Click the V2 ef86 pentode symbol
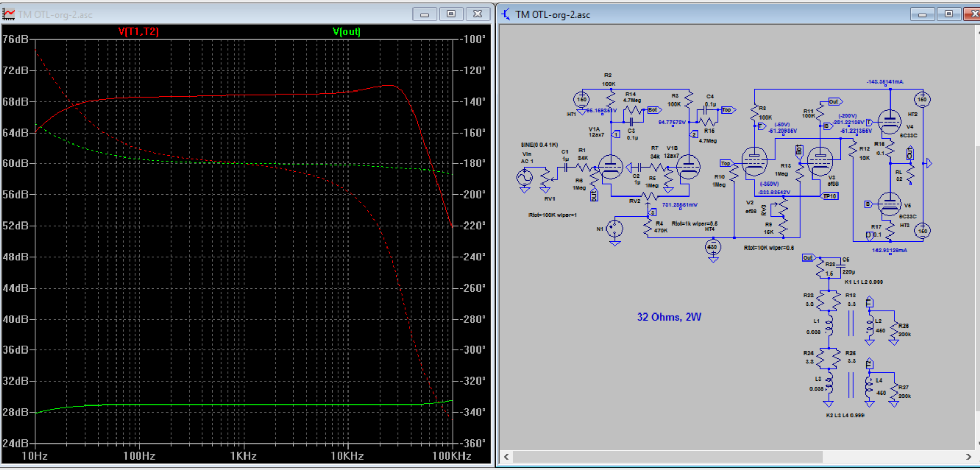Image resolution: width=980 pixels, height=470 pixels. point(754,161)
